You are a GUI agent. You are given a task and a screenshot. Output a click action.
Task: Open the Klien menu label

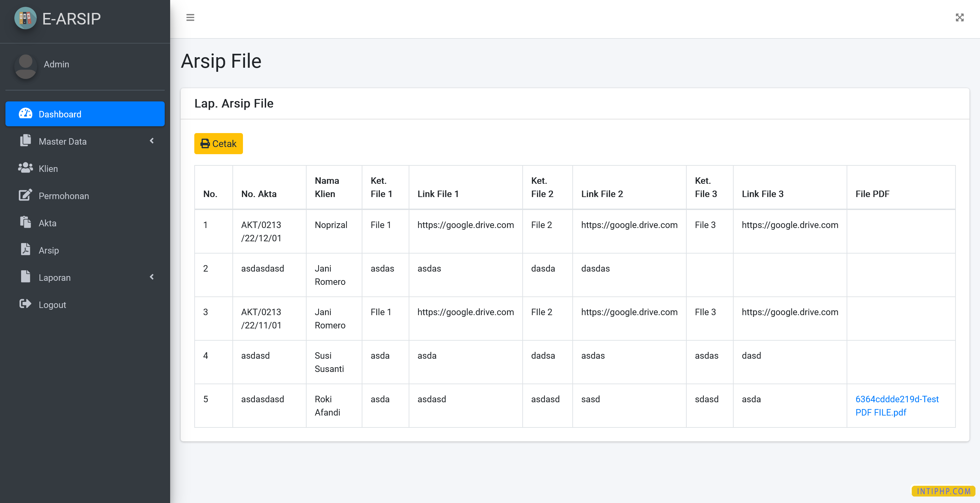click(48, 168)
